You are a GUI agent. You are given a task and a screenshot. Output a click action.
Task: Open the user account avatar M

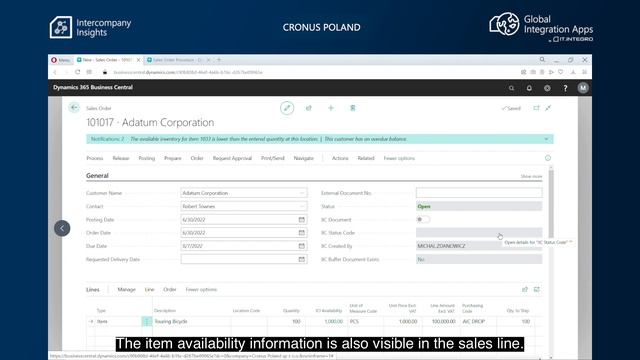point(583,88)
